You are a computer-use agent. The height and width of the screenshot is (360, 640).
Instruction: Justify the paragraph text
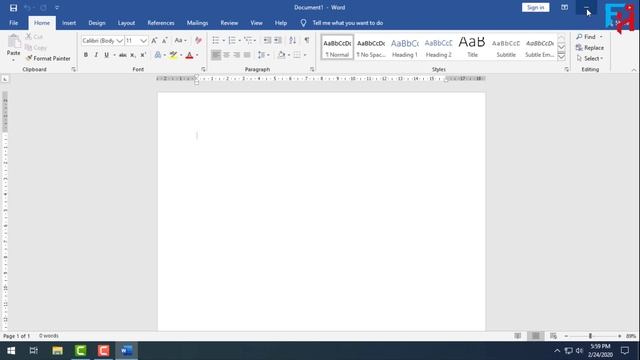pos(247,55)
